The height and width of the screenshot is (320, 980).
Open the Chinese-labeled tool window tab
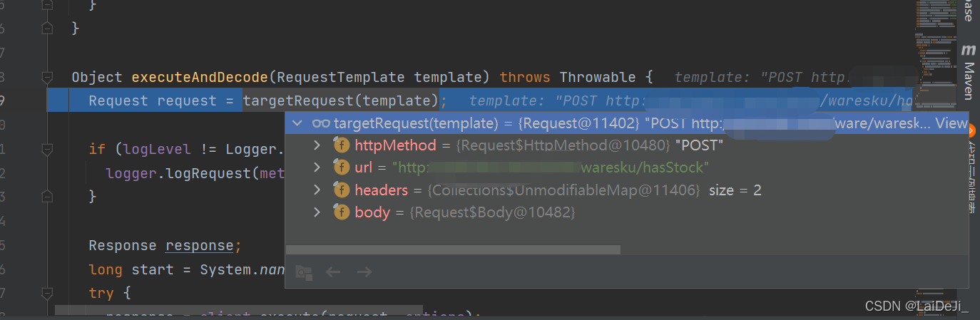click(971, 178)
